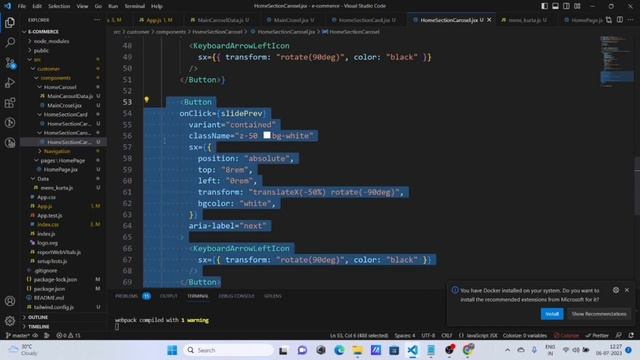Click the editor vertical scrollbar

tap(637, 186)
